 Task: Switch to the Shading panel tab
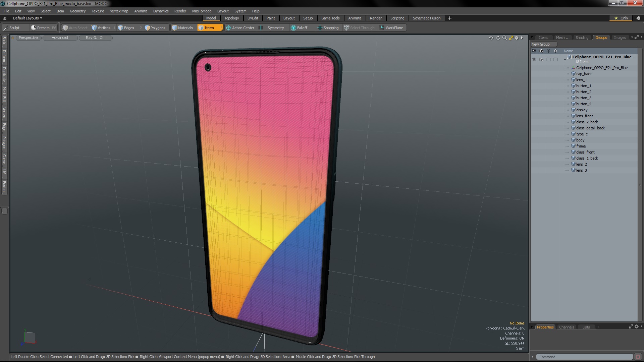(582, 38)
